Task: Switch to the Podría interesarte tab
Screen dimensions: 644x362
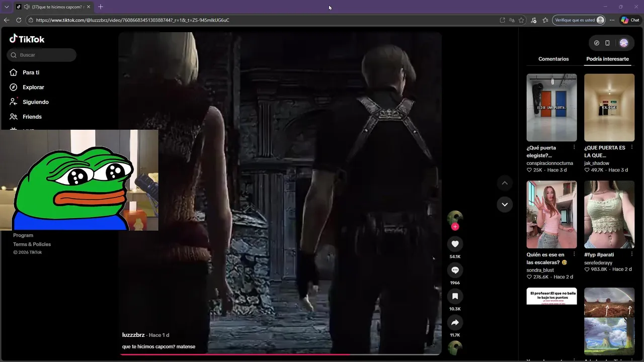Action: 607,59
